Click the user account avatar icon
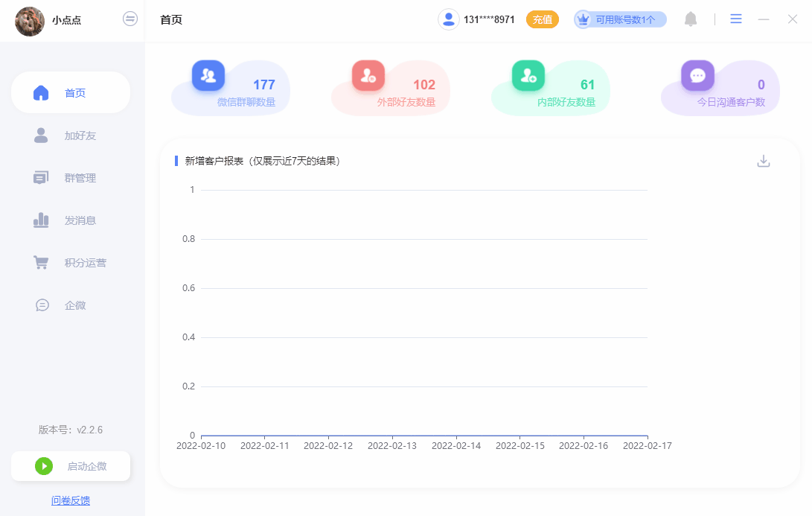This screenshot has height=516, width=812. click(449, 19)
